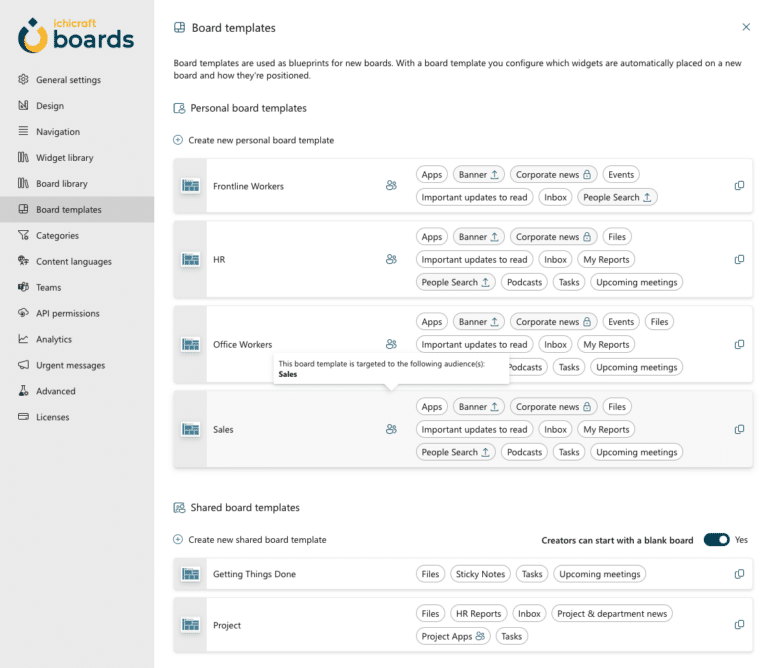The height and width of the screenshot is (668, 768).
Task: Open the HR template thumbnail icon
Action: 191,260
